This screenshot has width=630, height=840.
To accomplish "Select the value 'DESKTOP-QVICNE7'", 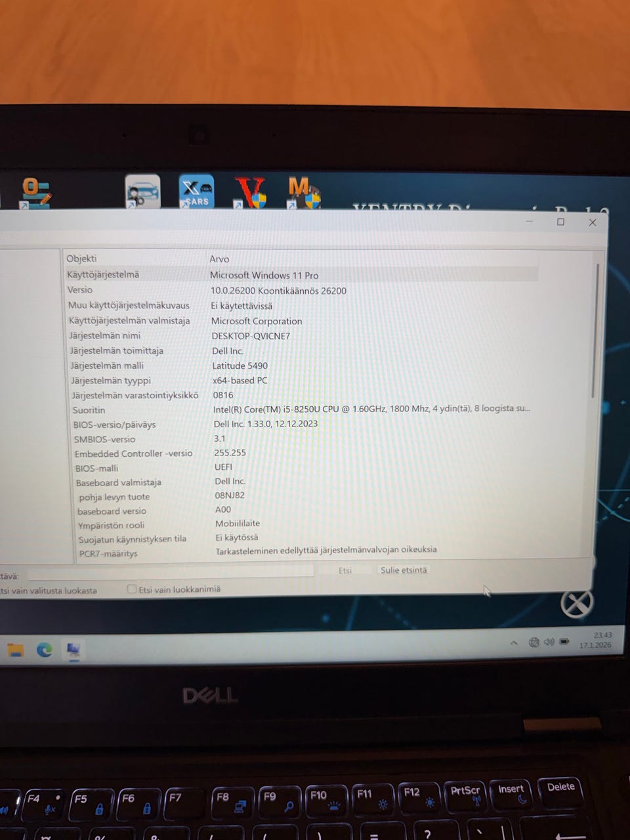I will click(x=251, y=336).
